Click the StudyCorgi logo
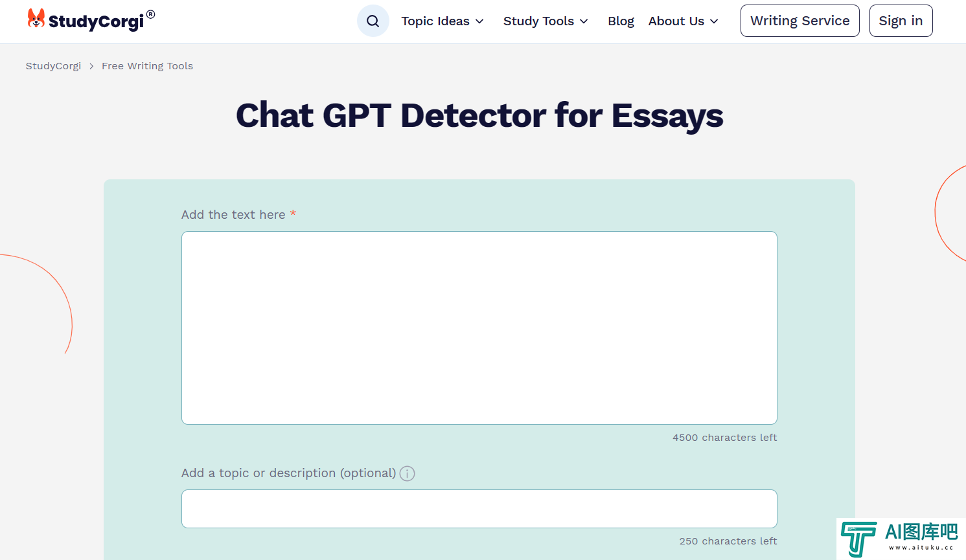The image size is (966, 560). (91, 20)
